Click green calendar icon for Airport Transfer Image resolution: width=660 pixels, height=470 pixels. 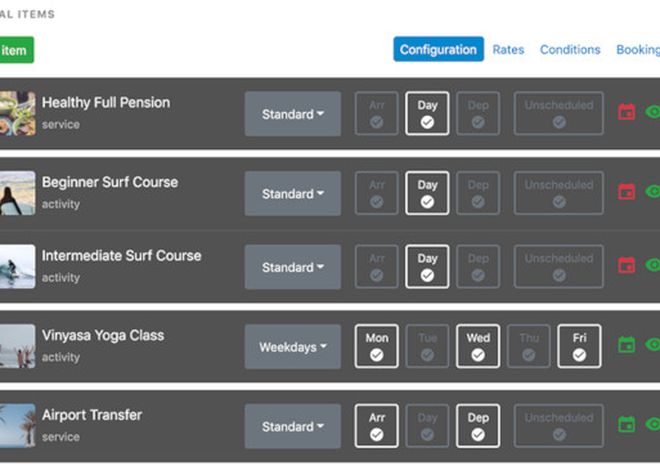[x=627, y=425]
